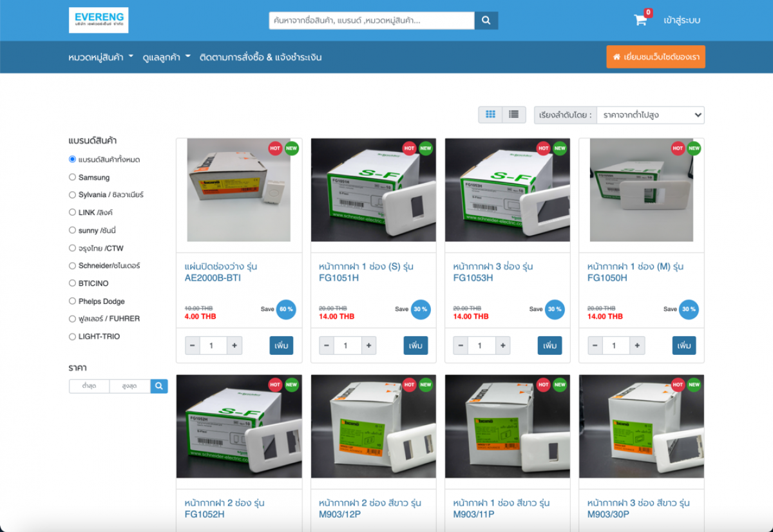The width and height of the screenshot is (773, 532).
Task: Open M903/11P product image
Action: [x=508, y=426]
